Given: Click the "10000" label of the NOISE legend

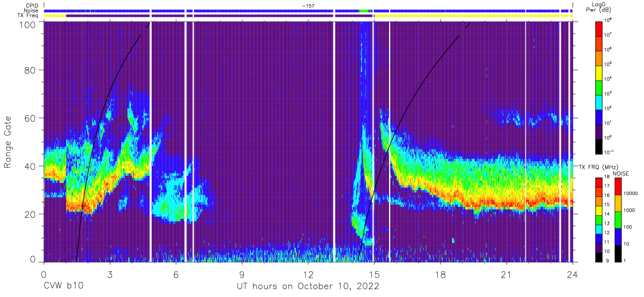Looking at the screenshot, I should [x=631, y=193].
